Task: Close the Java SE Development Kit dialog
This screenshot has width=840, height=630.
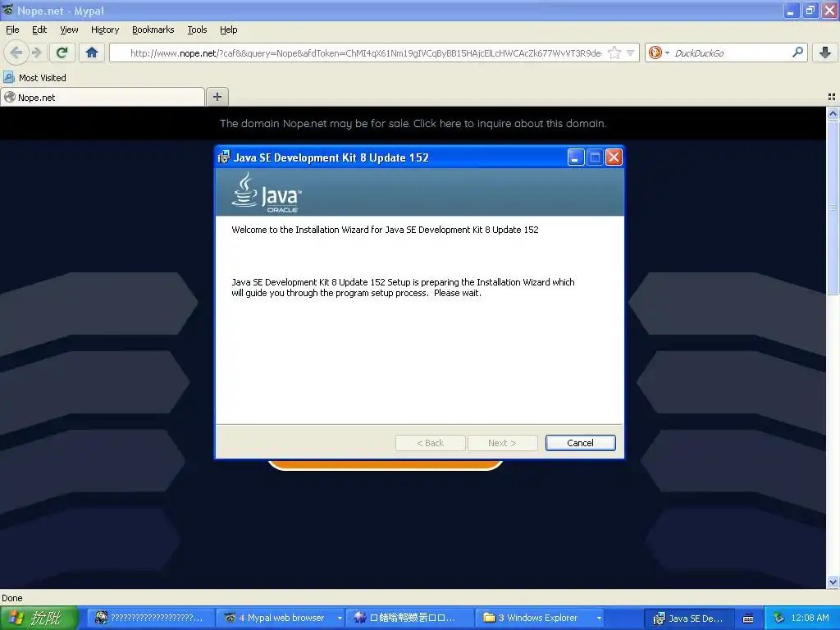Action: tap(614, 157)
